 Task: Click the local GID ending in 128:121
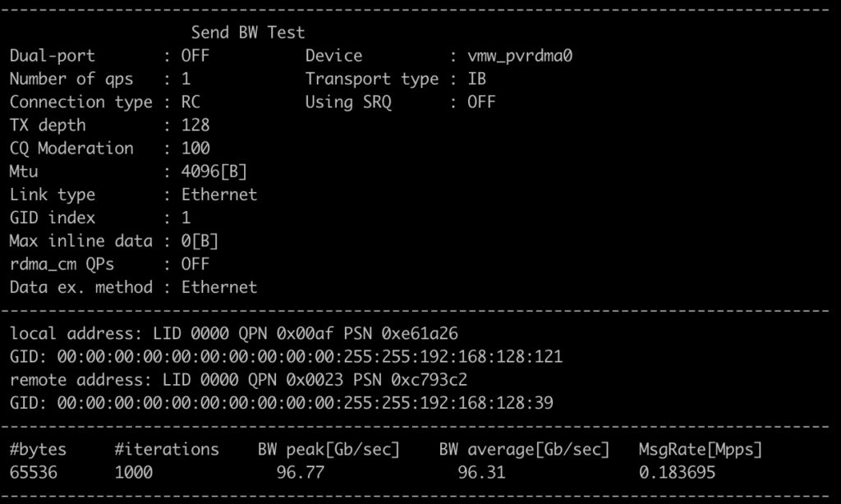coord(310,356)
